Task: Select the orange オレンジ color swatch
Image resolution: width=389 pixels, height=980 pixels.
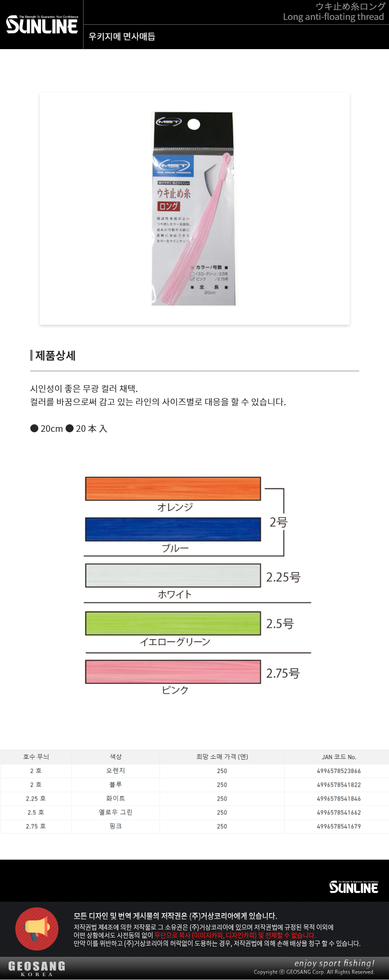Action: [173, 488]
